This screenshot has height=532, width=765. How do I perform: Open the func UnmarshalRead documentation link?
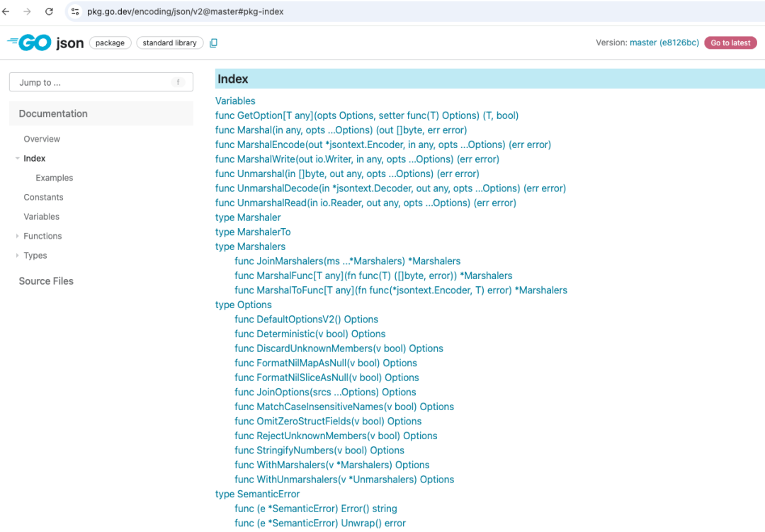[365, 203]
